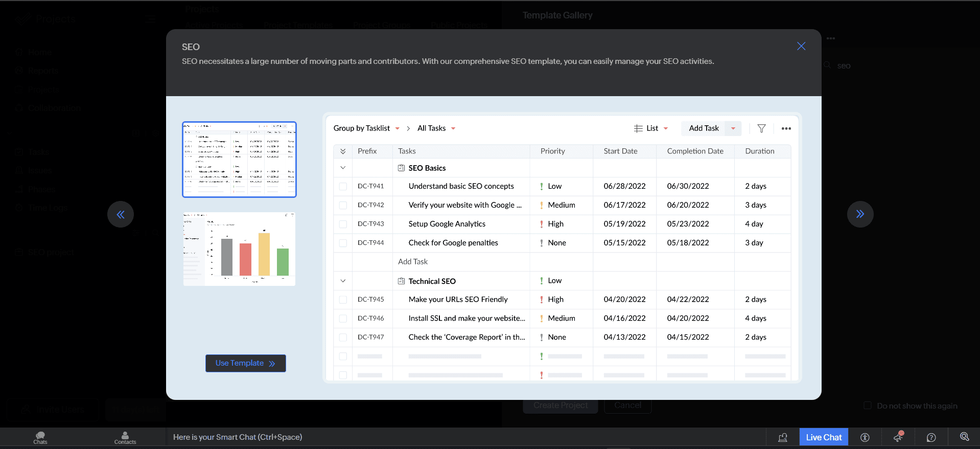Select the bar chart preview thumbnail

click(x=239, y=249)
